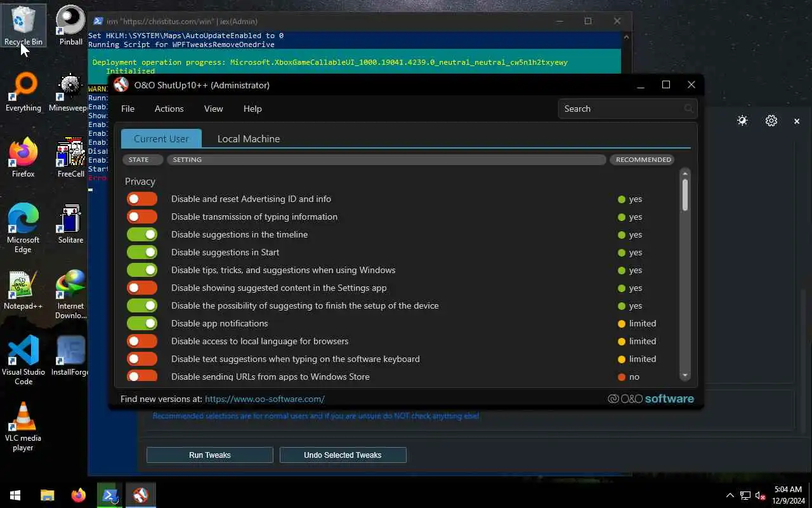Click the 'no' recommendation for sending URLs
This screenshot has width=812, height=508.
click(x=634, y=377)
